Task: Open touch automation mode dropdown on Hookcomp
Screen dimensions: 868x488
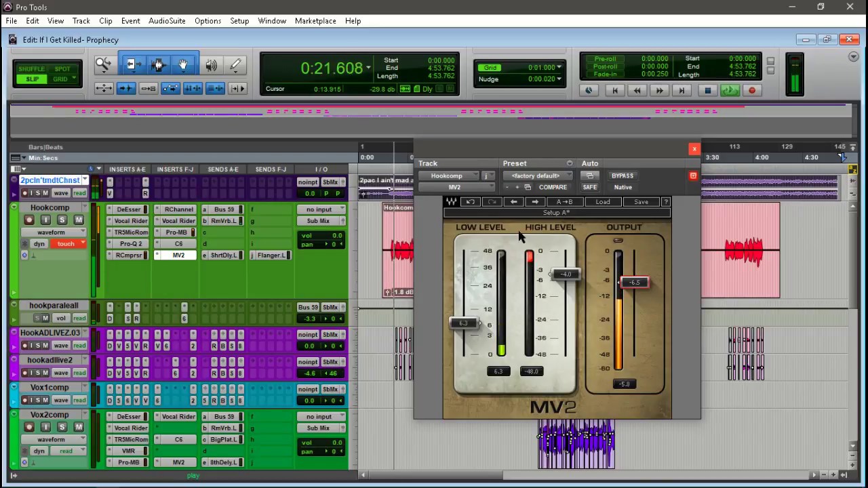Action: pos(70,243)
